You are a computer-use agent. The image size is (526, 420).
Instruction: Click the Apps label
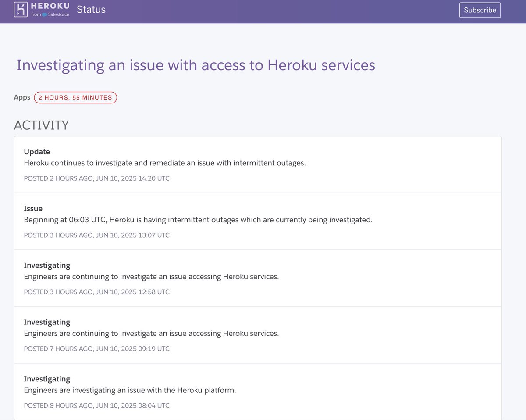pos(22,97)
